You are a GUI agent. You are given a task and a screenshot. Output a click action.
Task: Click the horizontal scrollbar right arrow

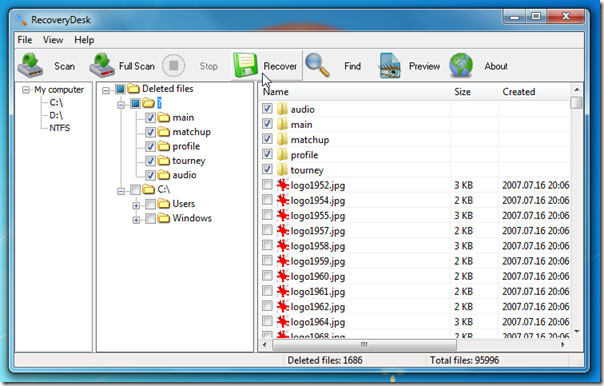[x=563, y=344]
